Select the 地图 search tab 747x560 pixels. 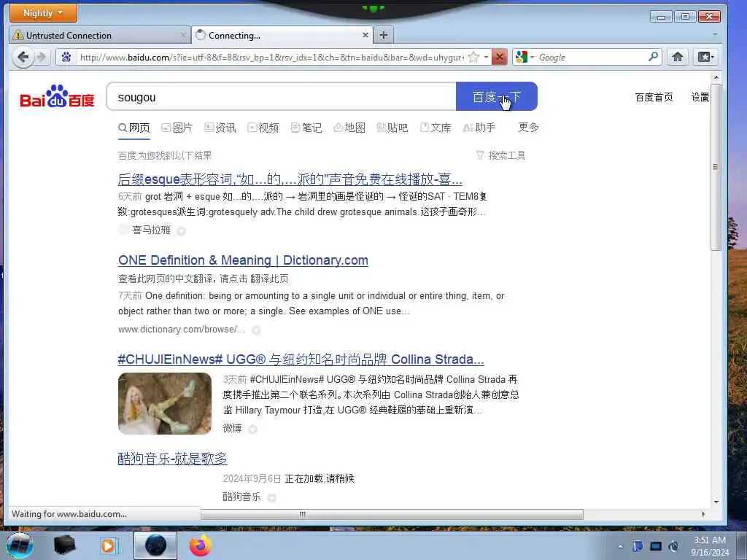coord(349,128)
